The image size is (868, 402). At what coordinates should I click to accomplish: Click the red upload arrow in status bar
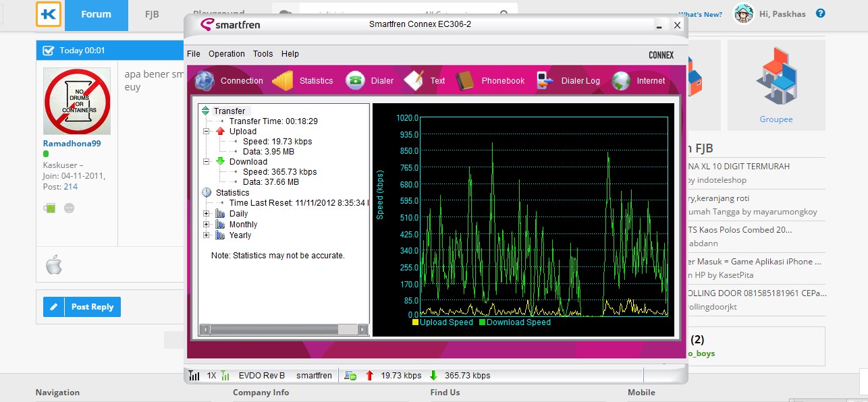pyautogui.click(x=369, y=376)
